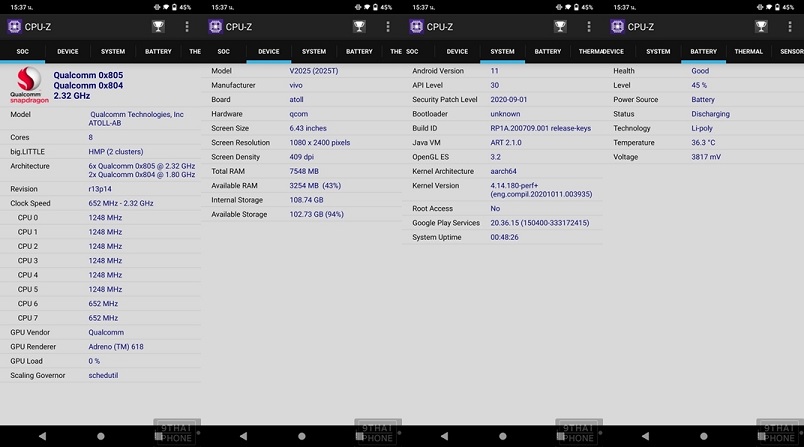Image resolution: width=804 pixels, height=447 pixels.
Task: Tap the trophy icon on the Battery info screen
Action: click(761, 27)
